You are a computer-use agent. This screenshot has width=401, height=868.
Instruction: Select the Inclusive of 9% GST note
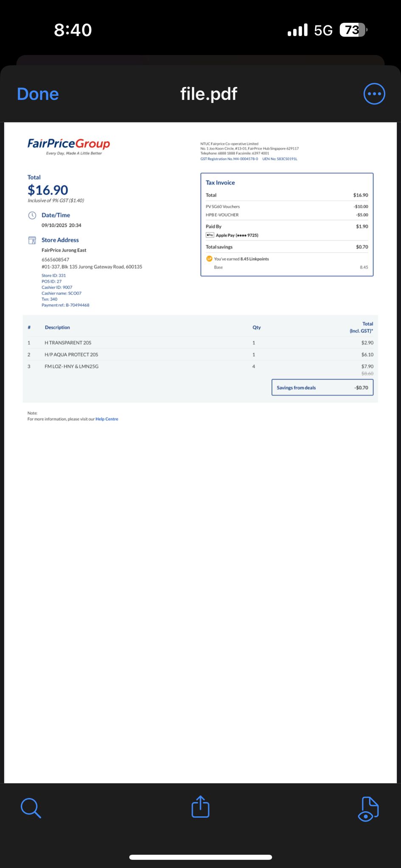56,200
